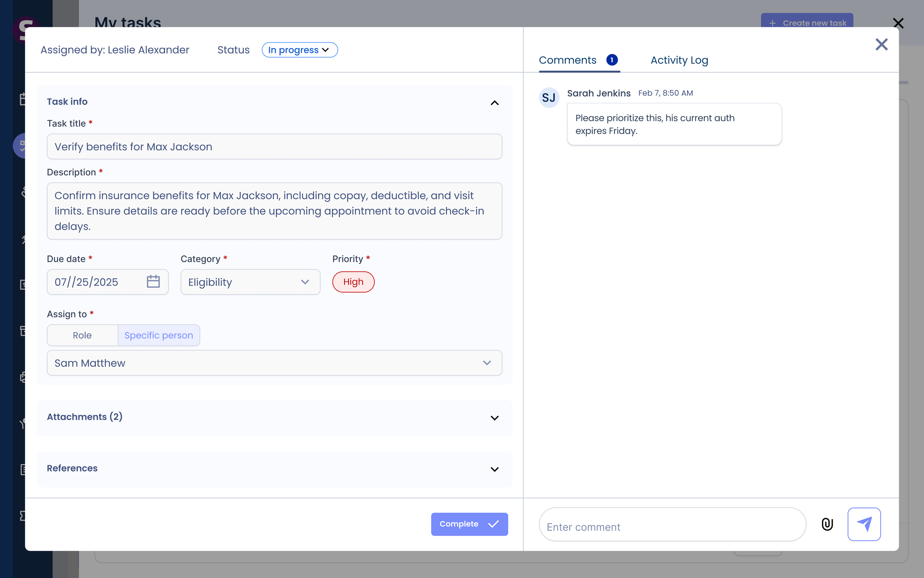Click the Comments count badge
924x578 pixels.
click(x=612, y=60)
